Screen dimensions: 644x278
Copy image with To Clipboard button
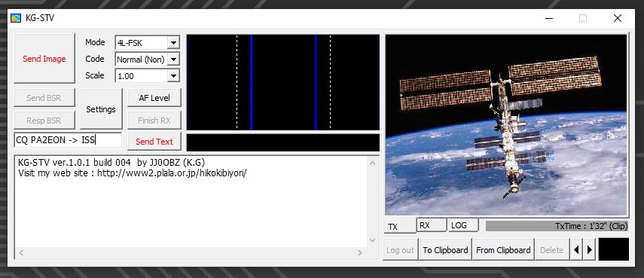(x=445, y=249)
